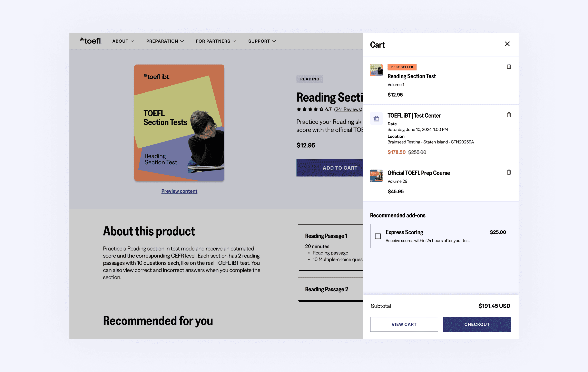This screenshot has height=372, width=588.
Task: Click the star rating icons
Action: [x=310, y=109]
